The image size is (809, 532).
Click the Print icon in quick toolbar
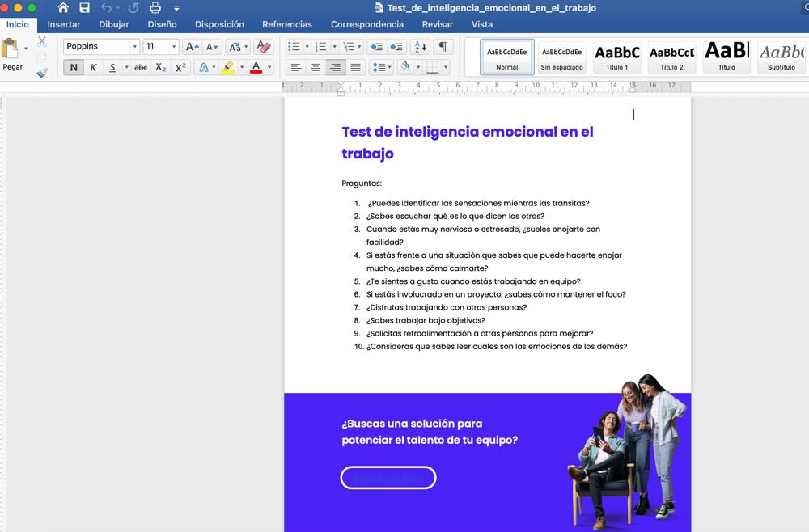click(x=155, y=8)
